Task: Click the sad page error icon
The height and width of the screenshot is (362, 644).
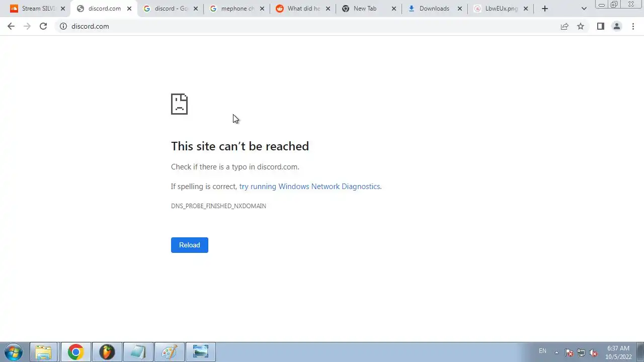Action: pyautogui.click(x=179, y=104)
